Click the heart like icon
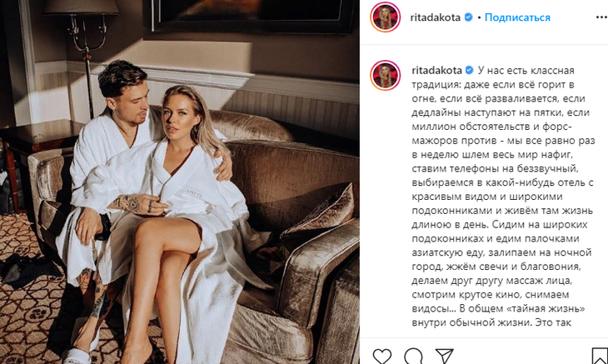 point(382,356)
